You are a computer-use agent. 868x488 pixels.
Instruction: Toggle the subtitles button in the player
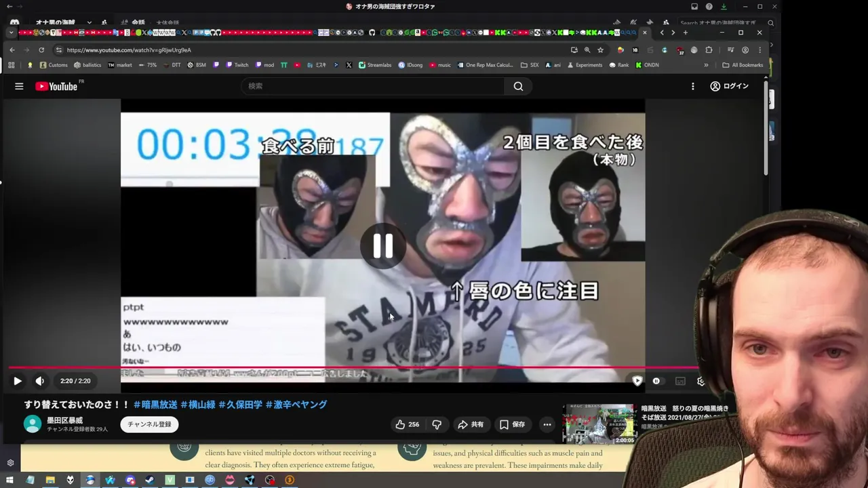pyautogui.click(x=680, y=381)
